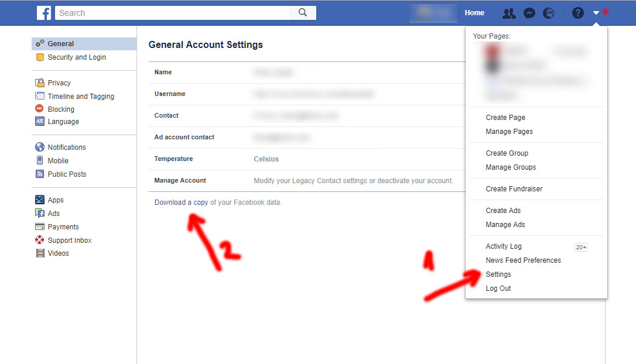Click inside the Search input field

pos(170,12)
